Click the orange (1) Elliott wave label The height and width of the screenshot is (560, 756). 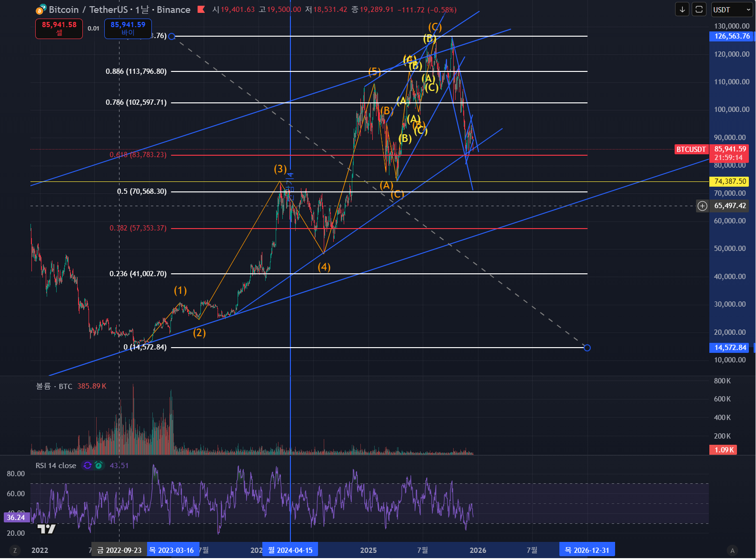click(x=180, y=290)
